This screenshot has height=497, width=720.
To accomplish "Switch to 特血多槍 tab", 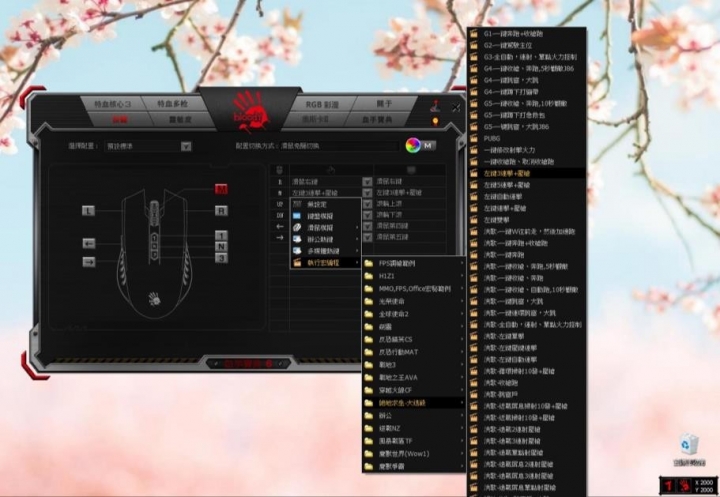I will tap(173, 104).
